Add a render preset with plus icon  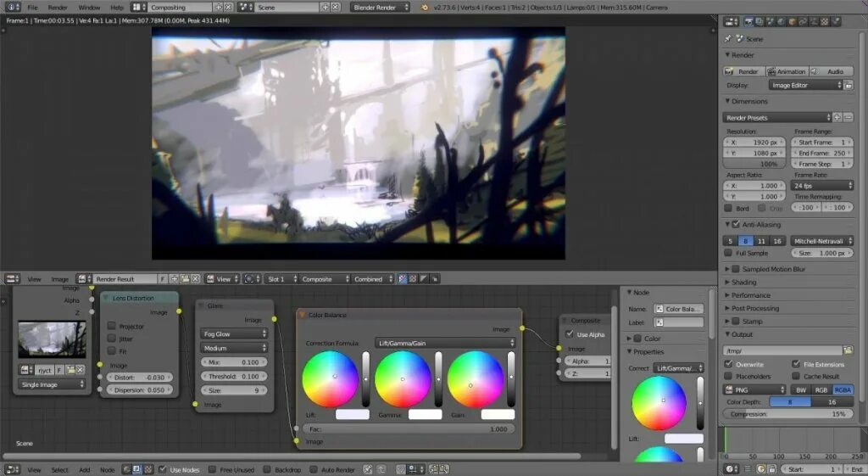(837, 117)
